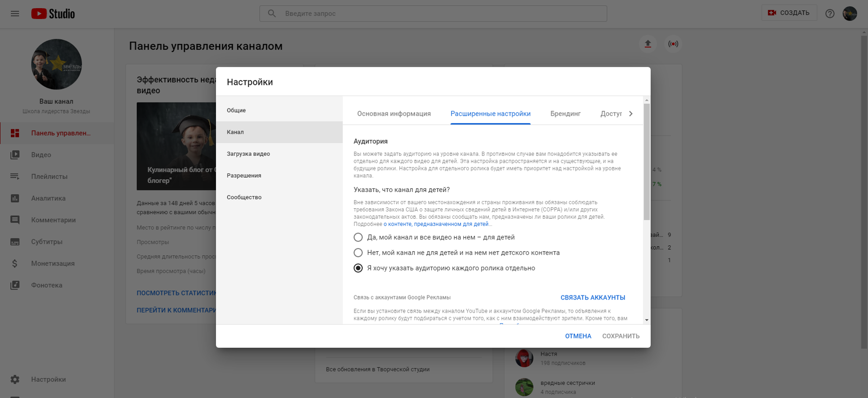
Task: Select 'Нет, мой канал не для детей' option
Action: point(358,253)
